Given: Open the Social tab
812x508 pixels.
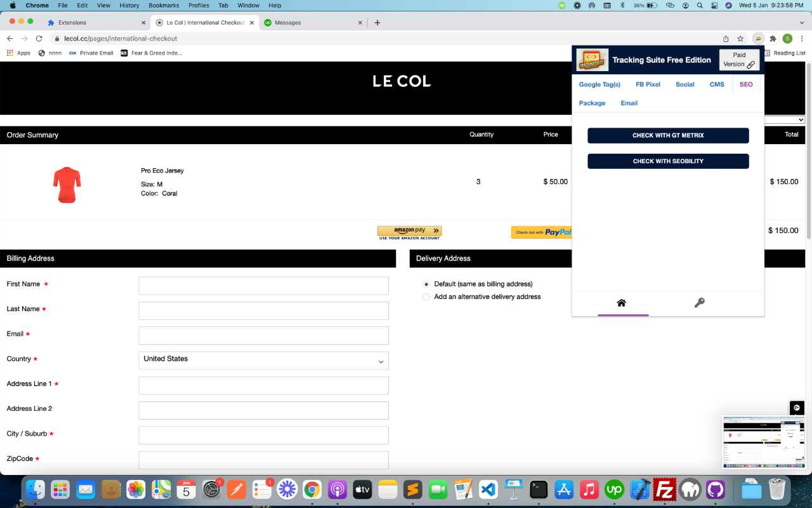Looking at the screenshot, I should click(x=685, y=84).
